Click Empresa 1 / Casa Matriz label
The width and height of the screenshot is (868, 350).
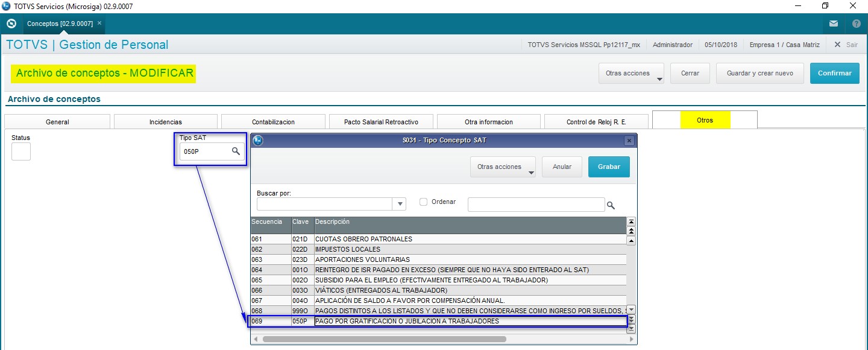785,45
